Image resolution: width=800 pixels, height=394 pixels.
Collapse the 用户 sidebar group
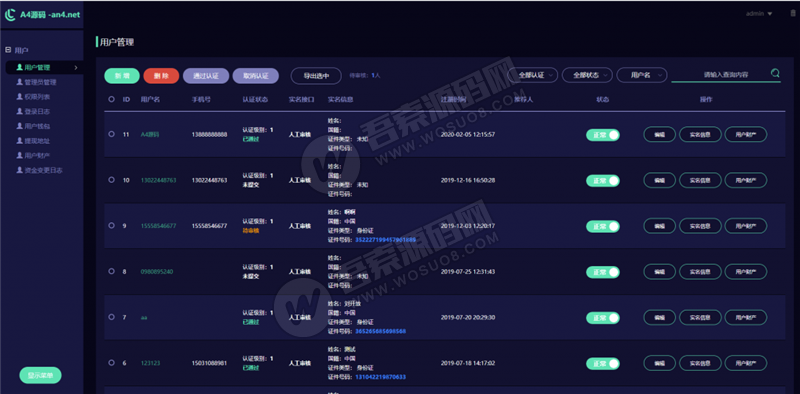click(x=8, y=50)
